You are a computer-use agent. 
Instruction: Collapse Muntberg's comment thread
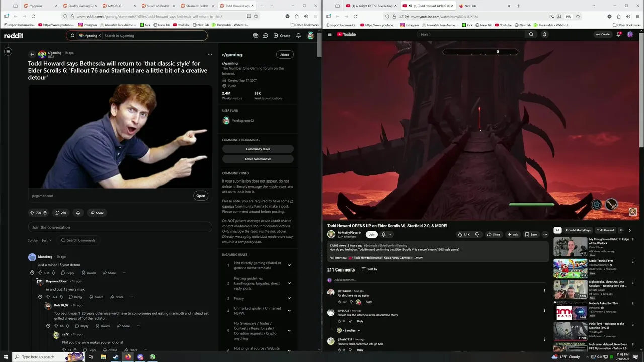click(32, 273)
